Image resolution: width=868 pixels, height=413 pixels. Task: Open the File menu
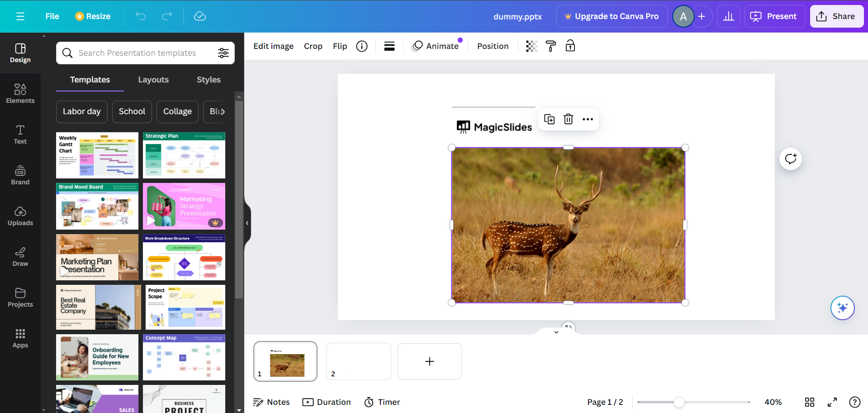(x=52, y=16)
